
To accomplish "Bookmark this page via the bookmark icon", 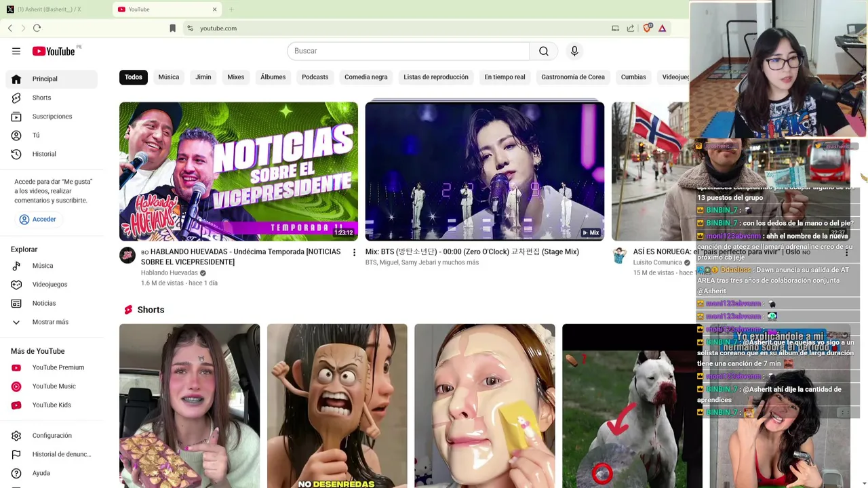I will pos(172,28).
